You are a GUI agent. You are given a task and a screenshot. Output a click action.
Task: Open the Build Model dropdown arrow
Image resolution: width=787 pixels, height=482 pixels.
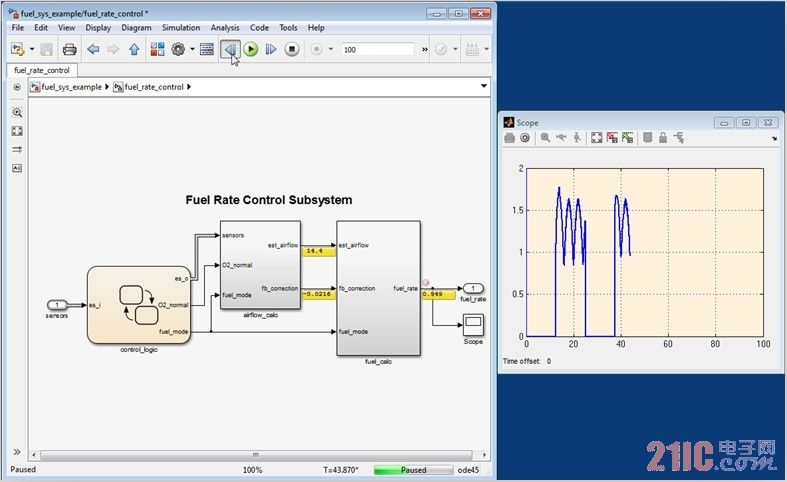(x=486, y=49)
